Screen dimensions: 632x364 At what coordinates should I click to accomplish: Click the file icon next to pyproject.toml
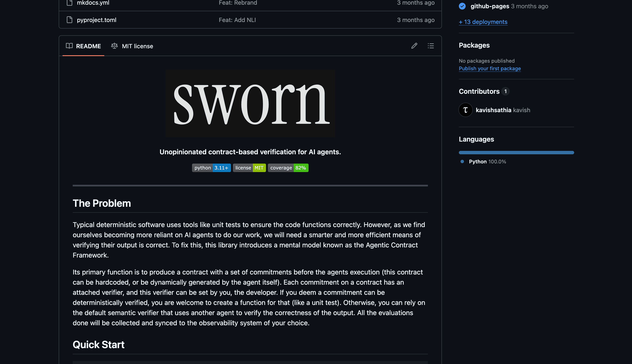pos(69,20)
